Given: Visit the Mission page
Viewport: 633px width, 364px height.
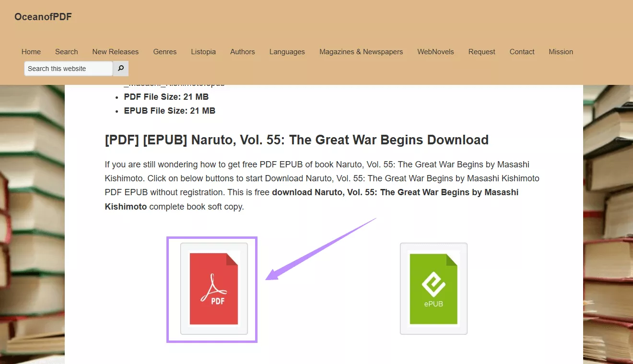Looking at the screenshot, I should (561, 51).
